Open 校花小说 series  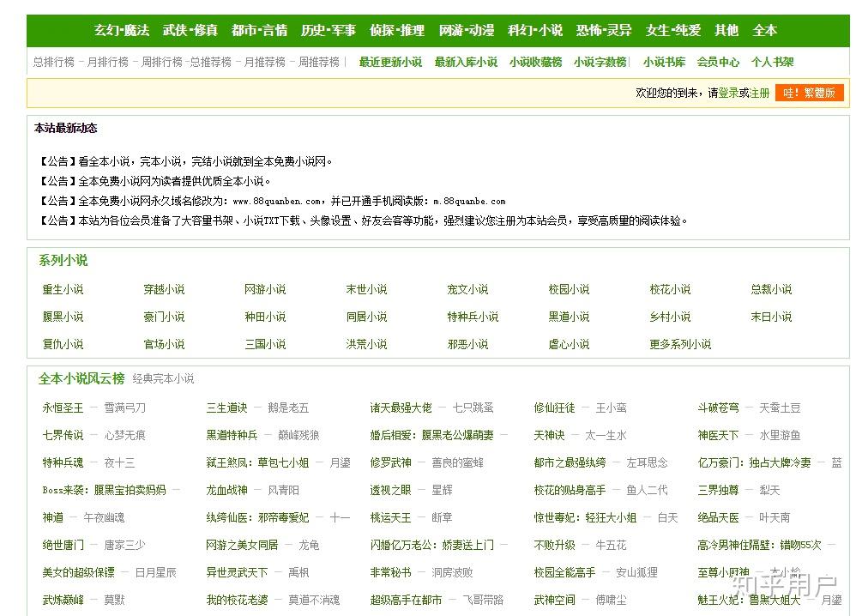[670, 289]
